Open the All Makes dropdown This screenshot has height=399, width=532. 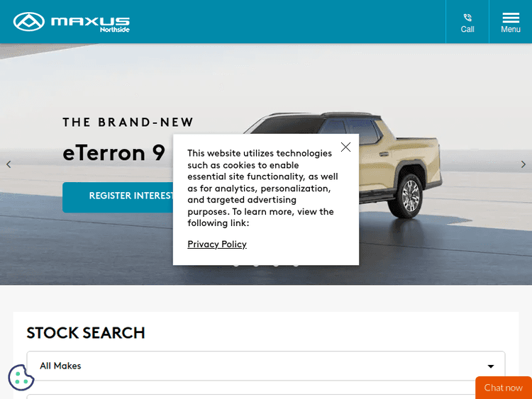266,366
